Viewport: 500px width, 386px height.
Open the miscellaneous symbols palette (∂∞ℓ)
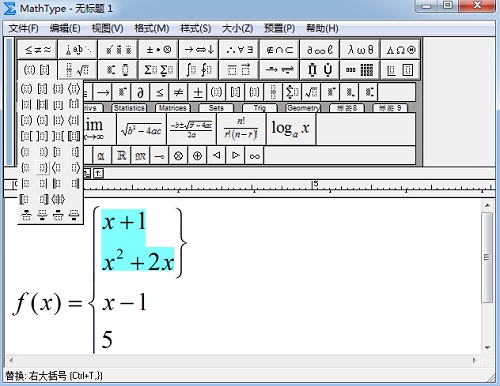click(320, 50)
